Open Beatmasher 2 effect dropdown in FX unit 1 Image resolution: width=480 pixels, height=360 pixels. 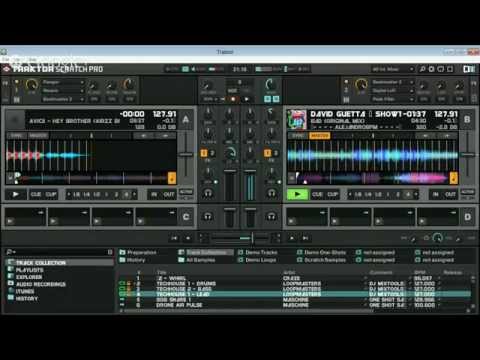coord(63,99)
